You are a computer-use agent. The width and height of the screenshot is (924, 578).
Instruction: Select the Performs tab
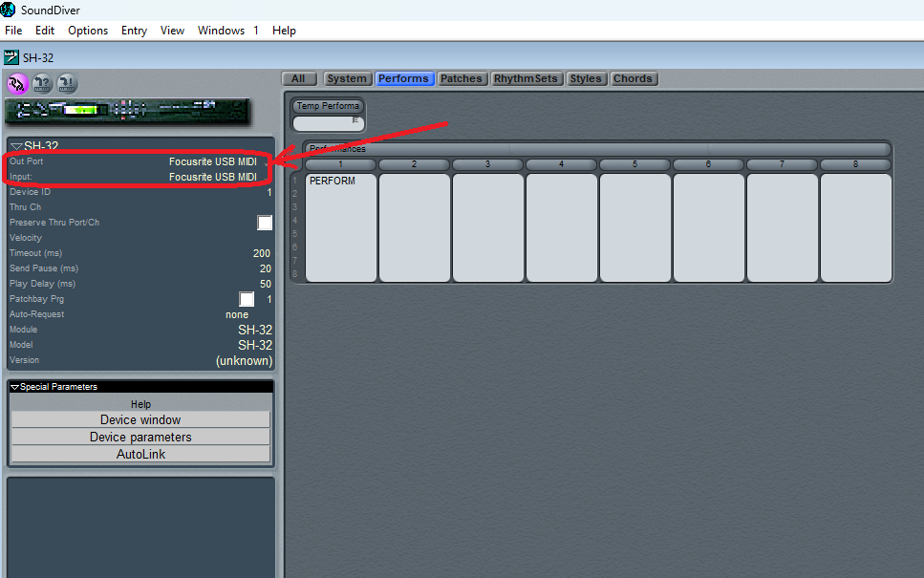coord(403,78)
